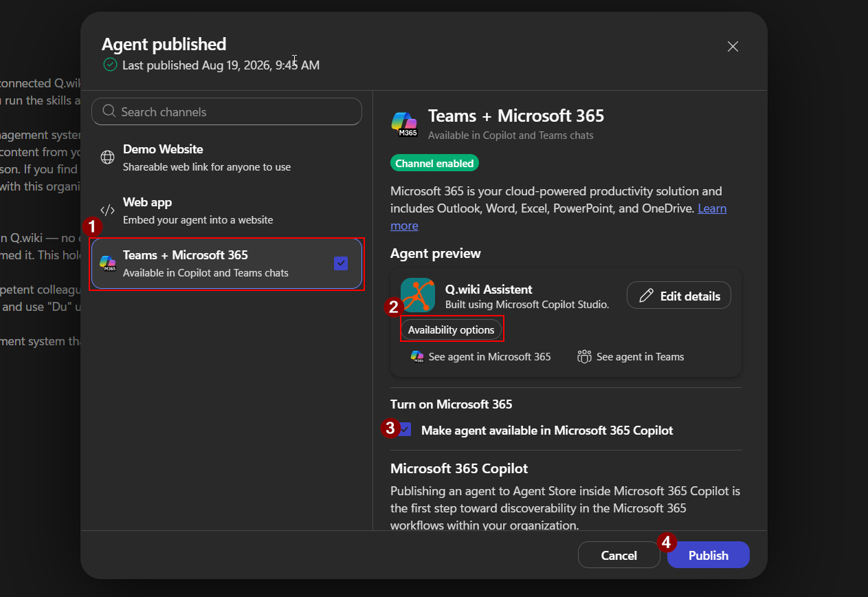Click the Cancel button
The width and height of the screenshot is (868, 597).
click(619, 555)
